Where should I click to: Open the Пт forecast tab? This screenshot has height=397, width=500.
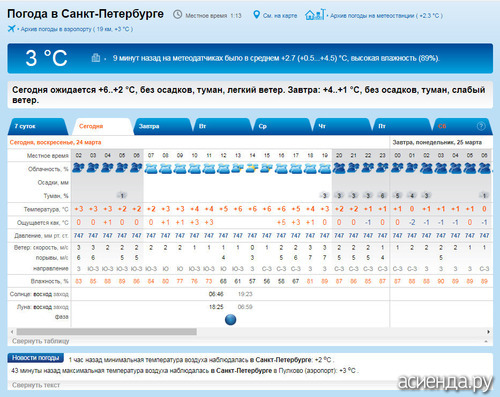coord(402,126)
